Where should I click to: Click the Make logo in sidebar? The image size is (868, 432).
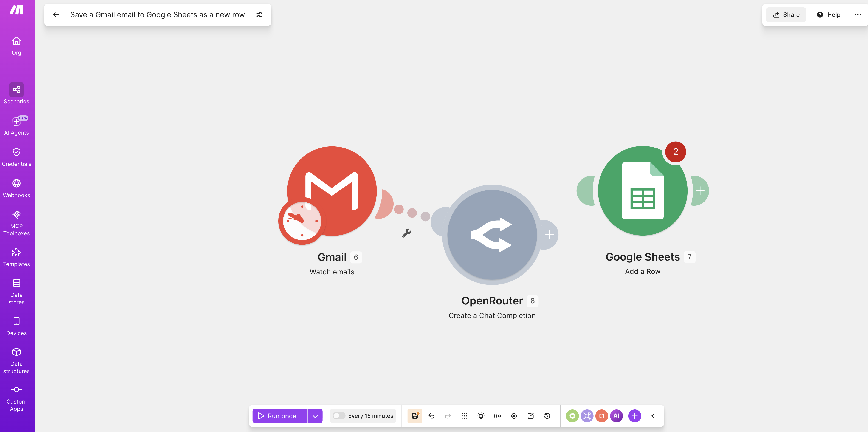click(17, 10)
